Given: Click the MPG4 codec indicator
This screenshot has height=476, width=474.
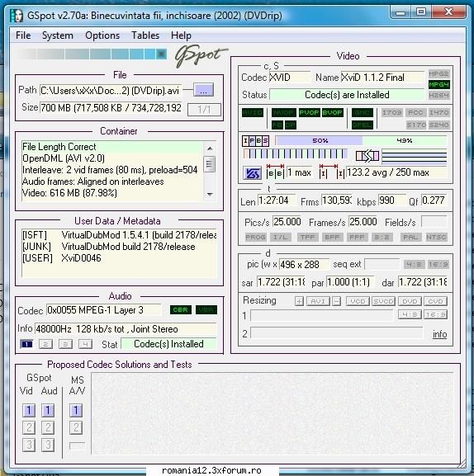Looking at the screenshot, I should [x=438, y=84].
